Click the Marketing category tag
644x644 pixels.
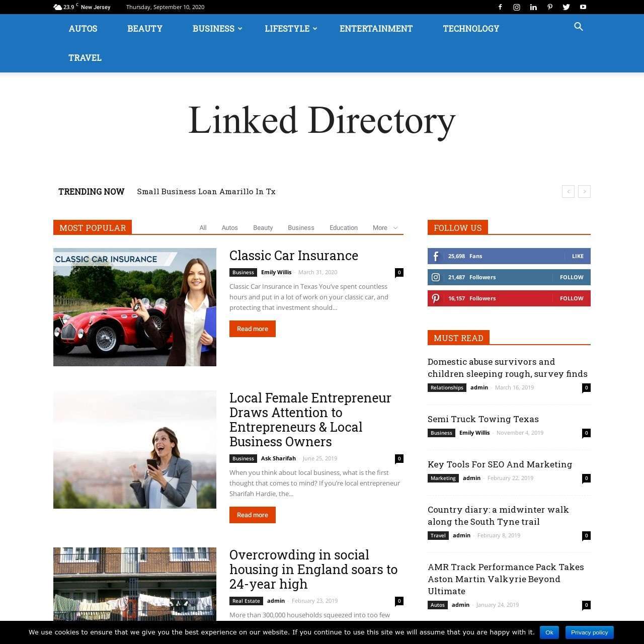click(x=443, y=478)
